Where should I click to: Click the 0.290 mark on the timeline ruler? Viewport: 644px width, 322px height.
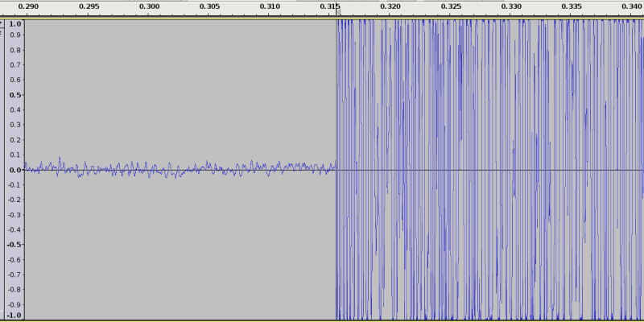tap(28, 6)
